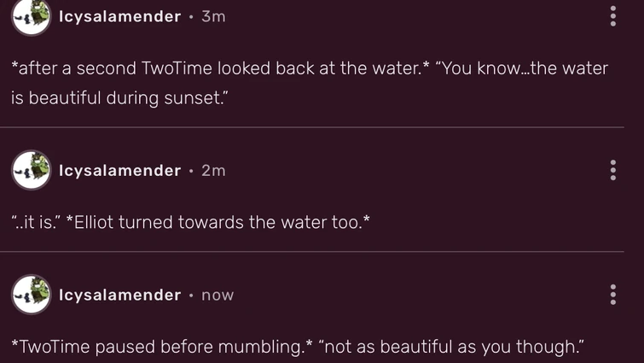Click the Icysalamender username beside the now timestamp
This screenshot has width=644, height=363.
pos(119,296)
